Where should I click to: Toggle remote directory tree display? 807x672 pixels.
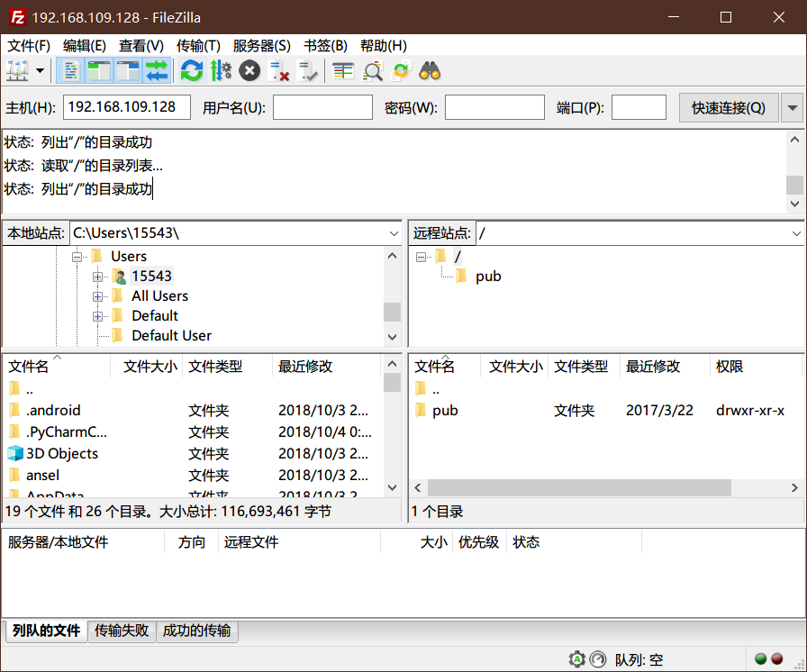[128, 71]
